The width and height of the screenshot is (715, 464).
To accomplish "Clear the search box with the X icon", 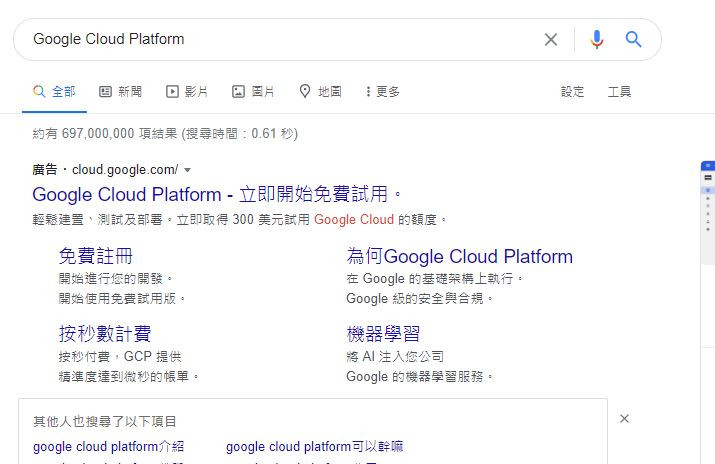I will tap(551, 40).
